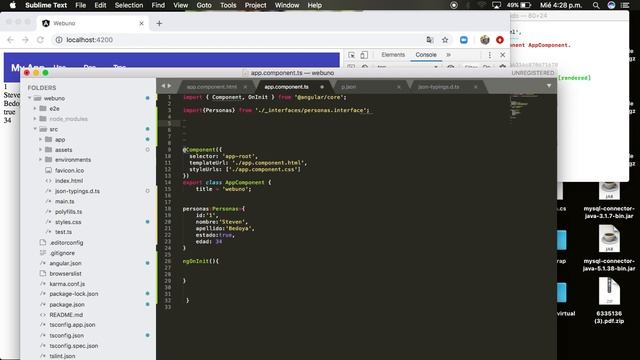This screenshot has height=360, width=640.
Task: Open index.html in sidebar
Action: [69, 180]
